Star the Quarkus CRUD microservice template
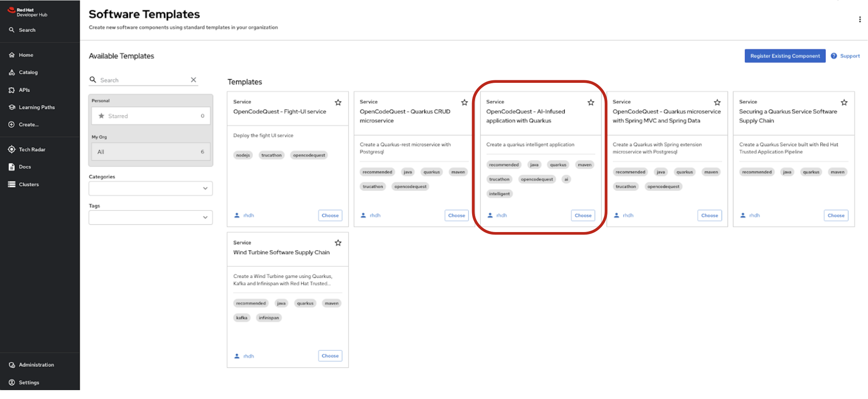The width and height of the screenshot is (868, 399). 464,102
